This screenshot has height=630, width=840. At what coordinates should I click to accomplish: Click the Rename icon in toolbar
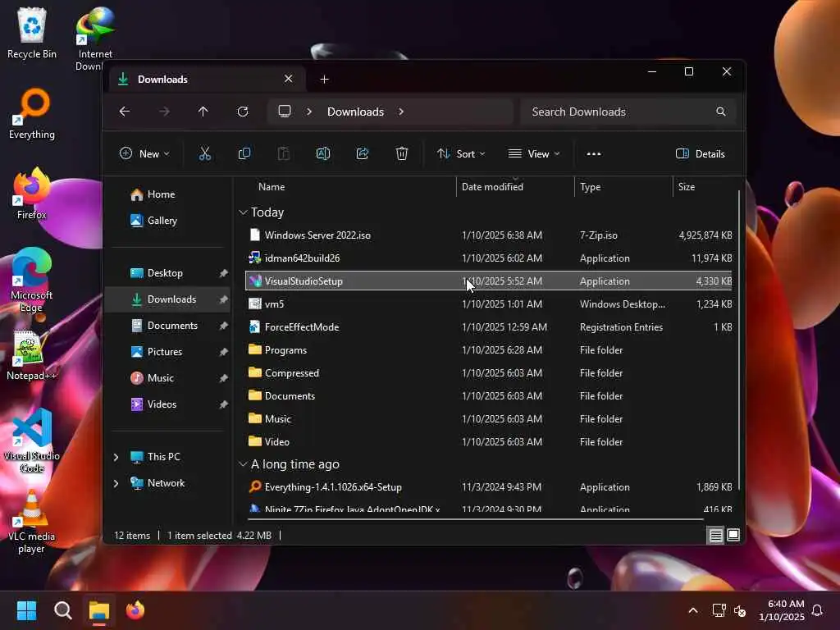pos(323,153)
